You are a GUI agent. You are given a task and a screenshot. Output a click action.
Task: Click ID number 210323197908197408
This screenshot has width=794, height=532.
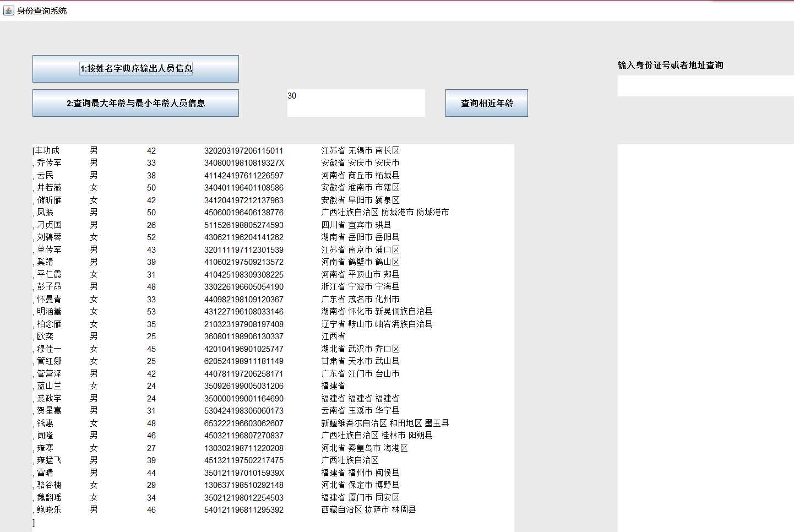pos(244,324)
